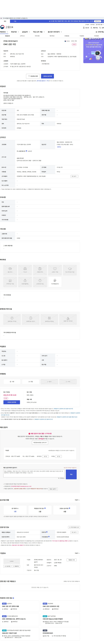Open info icon beside 구인인증번호 label

point(49,537)
